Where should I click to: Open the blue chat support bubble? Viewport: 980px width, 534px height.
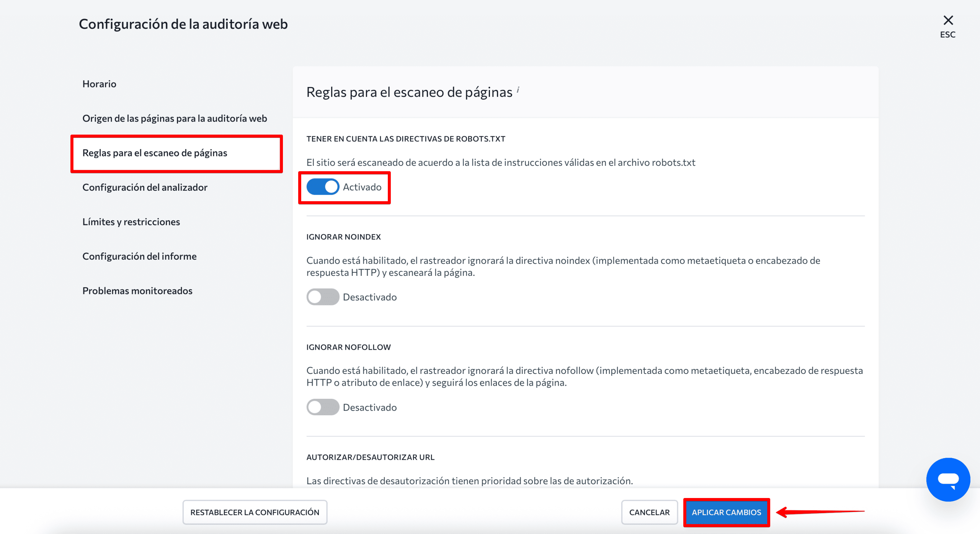coord(948,479)
